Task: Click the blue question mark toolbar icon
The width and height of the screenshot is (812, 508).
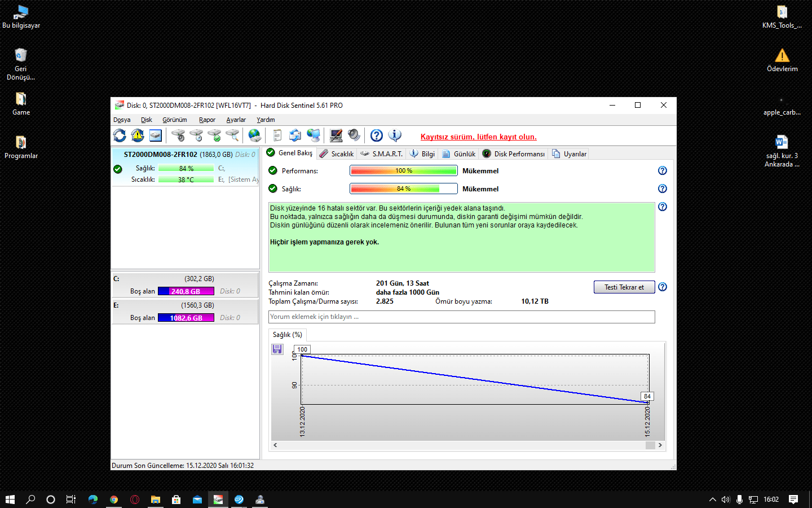Action: tap(377, 135)
